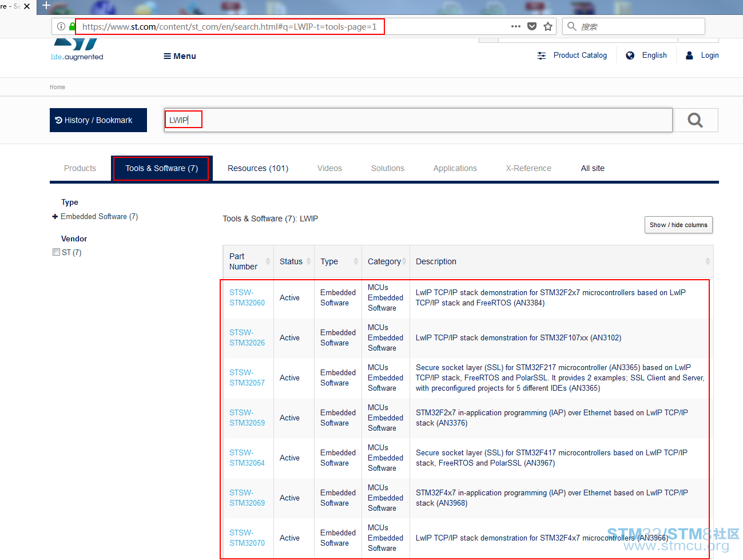Click the ST life.augmented logo
This screenshot has width=743, height=560.
(77, 50)
